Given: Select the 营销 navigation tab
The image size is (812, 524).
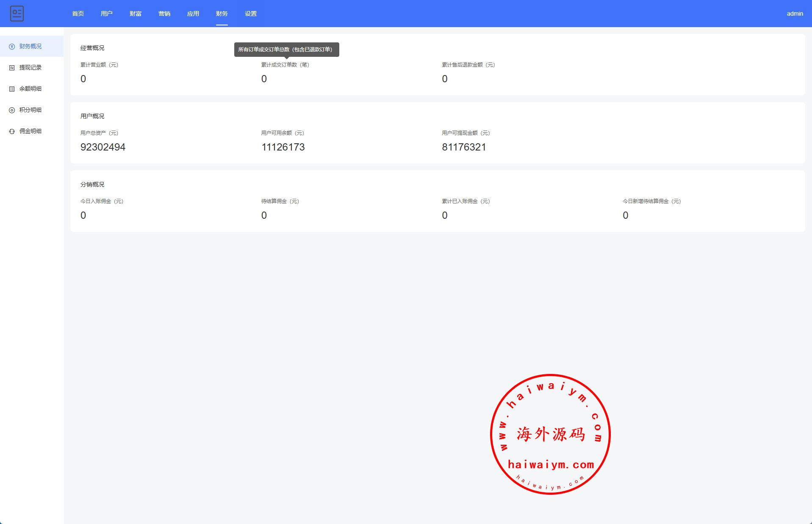Looking at the screenshot, I should [164, 14].
